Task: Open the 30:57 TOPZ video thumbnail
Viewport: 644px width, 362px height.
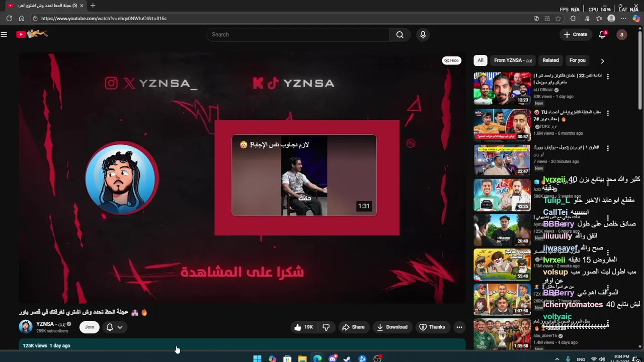Action: click(x=502, y=125)
